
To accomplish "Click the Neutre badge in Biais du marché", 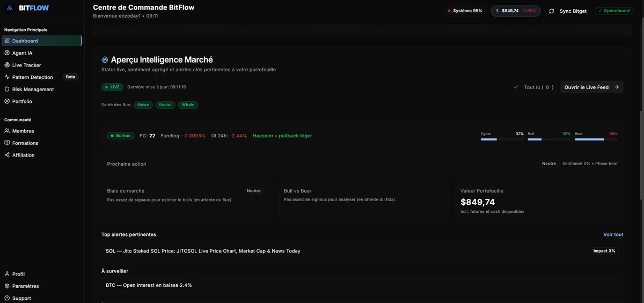I will click(253, 190).
